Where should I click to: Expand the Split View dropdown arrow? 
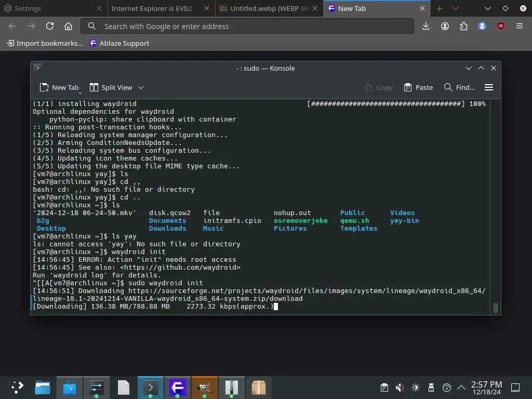click(x=141, y=87)
